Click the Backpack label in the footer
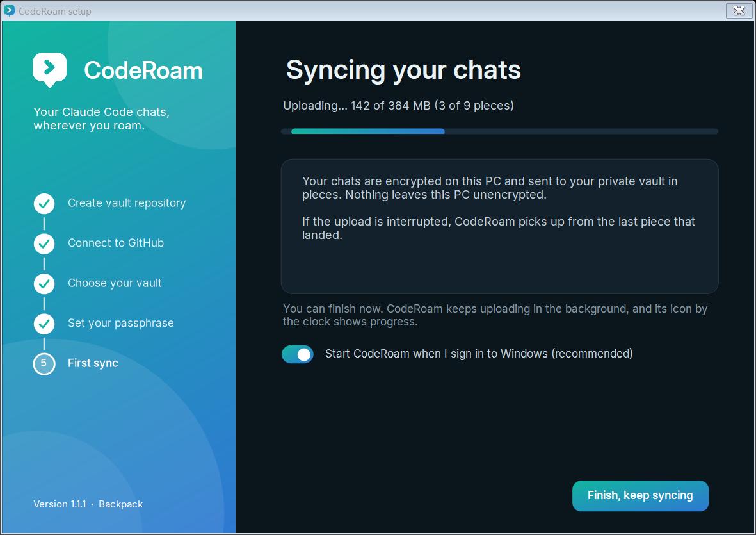 [120, 504]
